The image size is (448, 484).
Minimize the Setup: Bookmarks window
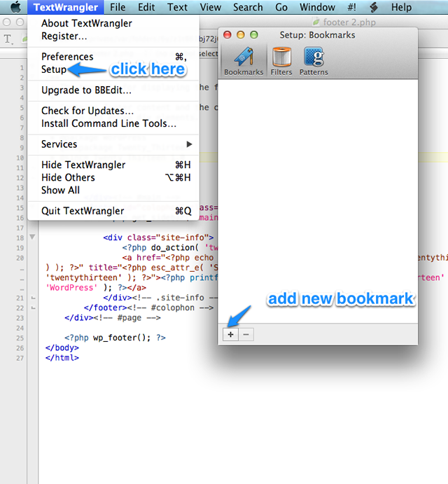[241, 35]
